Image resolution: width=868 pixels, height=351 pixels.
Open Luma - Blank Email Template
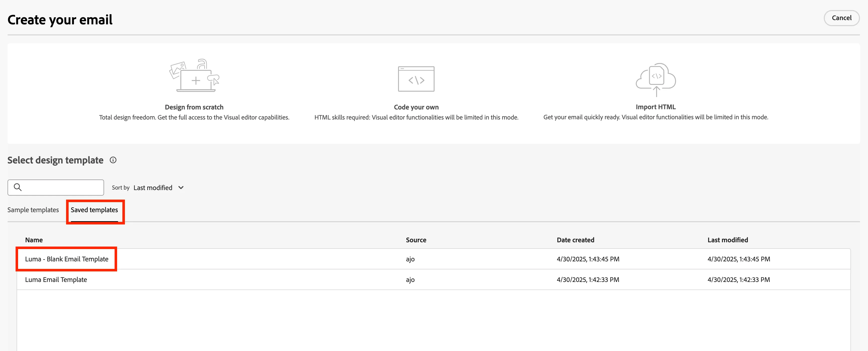(x=67, y=259)
